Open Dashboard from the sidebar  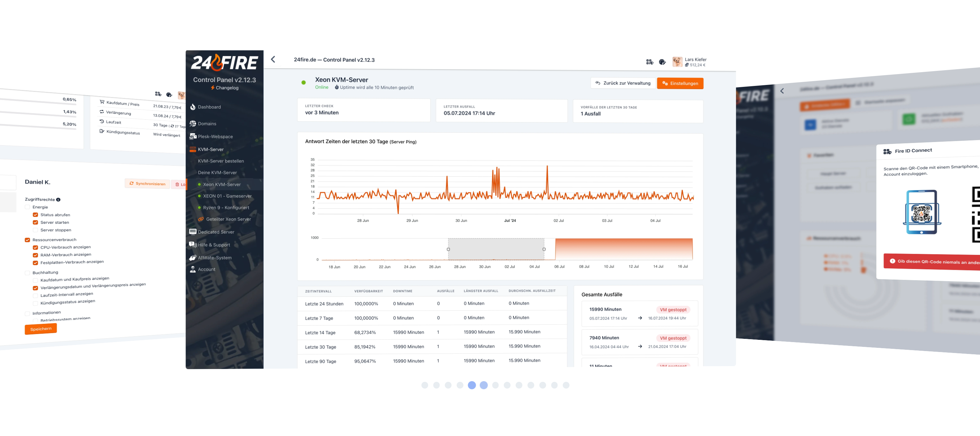click(x=209, y=107)
